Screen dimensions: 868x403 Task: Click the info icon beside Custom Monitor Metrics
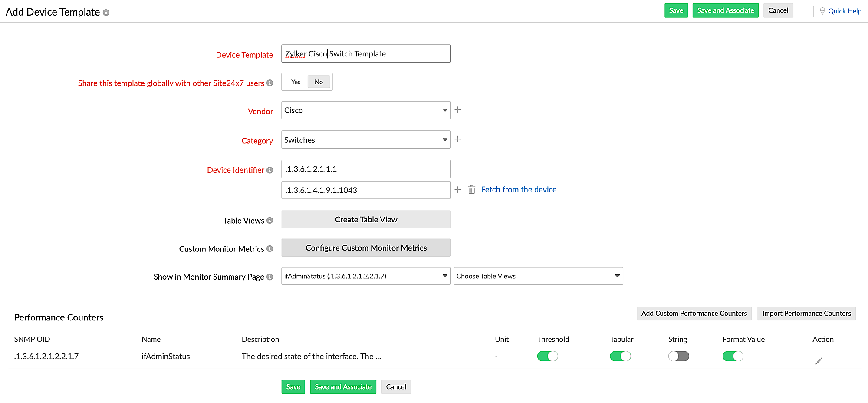270,249
